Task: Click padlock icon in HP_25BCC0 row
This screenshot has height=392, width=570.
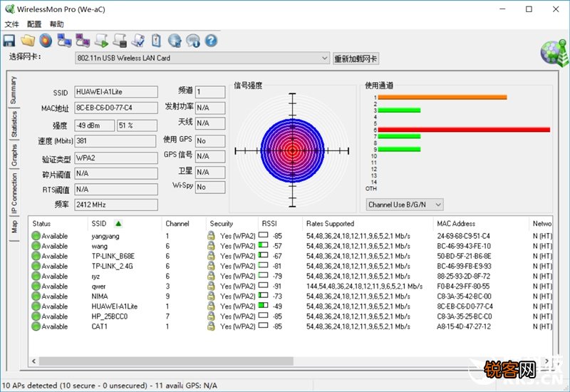Action: coord(211,316)
